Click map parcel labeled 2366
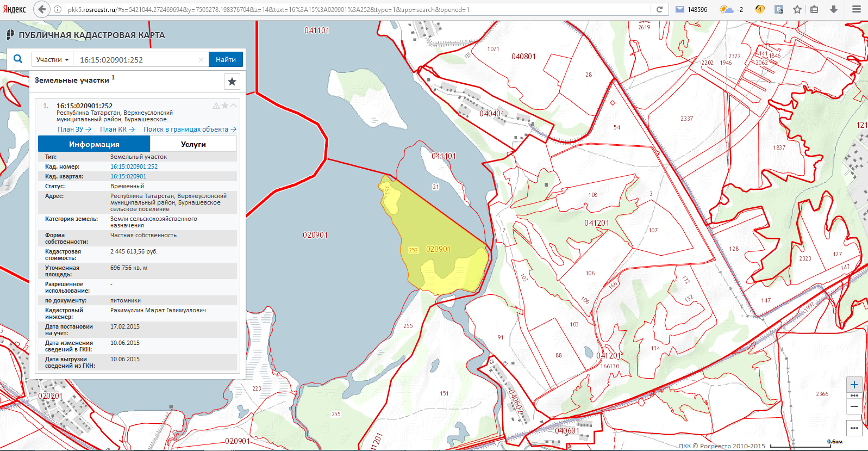 (x=822, y=394)
